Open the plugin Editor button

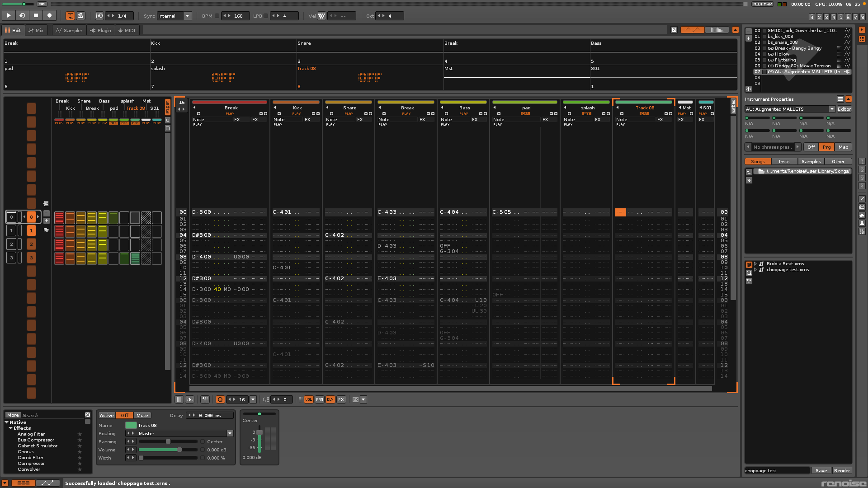point(844,109)
